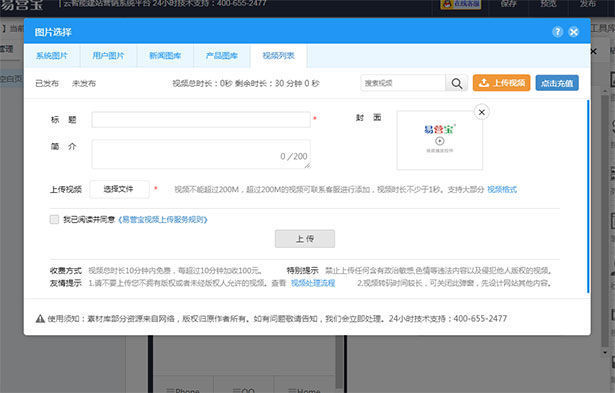Remove the cover image with X icon
The height and width of the screenshot is (393, 615).
coord(482,112)
